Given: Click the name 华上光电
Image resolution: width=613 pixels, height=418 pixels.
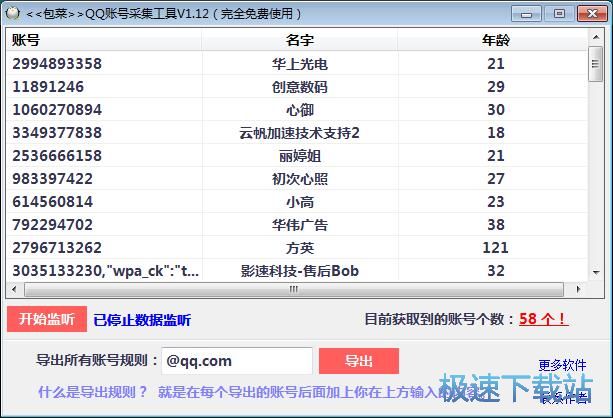Looking at the screenshot, I should coord(300,64).
